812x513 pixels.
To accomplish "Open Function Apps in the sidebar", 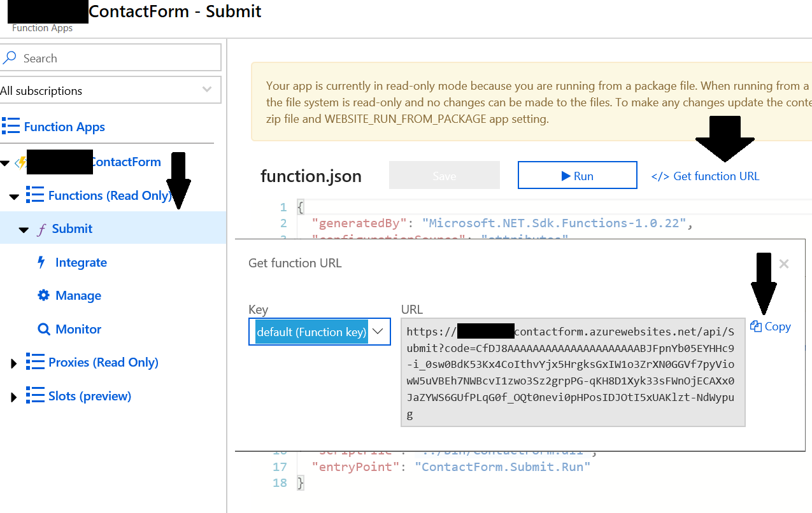I will point(64,127).
